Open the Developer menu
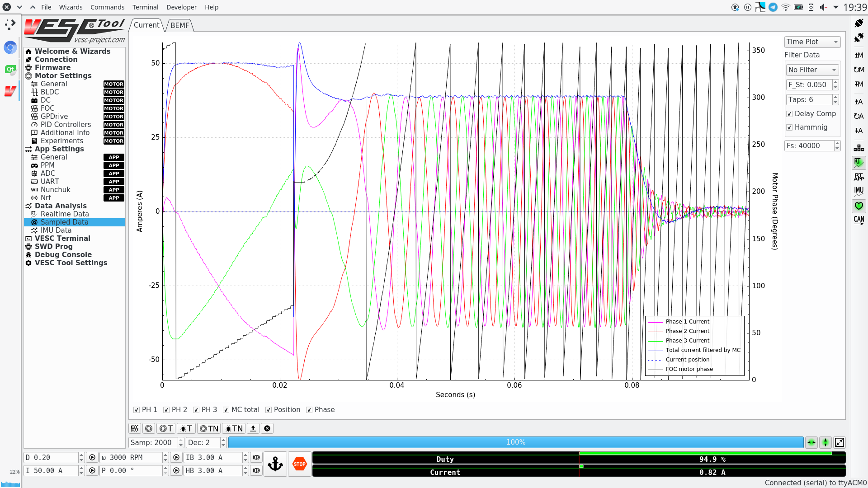This screenshot has height=488, width=868. pyautogui.click(x=181, y=7)
